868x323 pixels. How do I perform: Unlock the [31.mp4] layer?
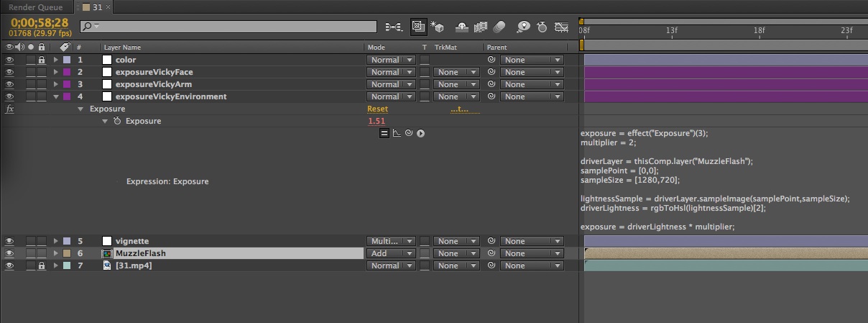tap(41, 265)
